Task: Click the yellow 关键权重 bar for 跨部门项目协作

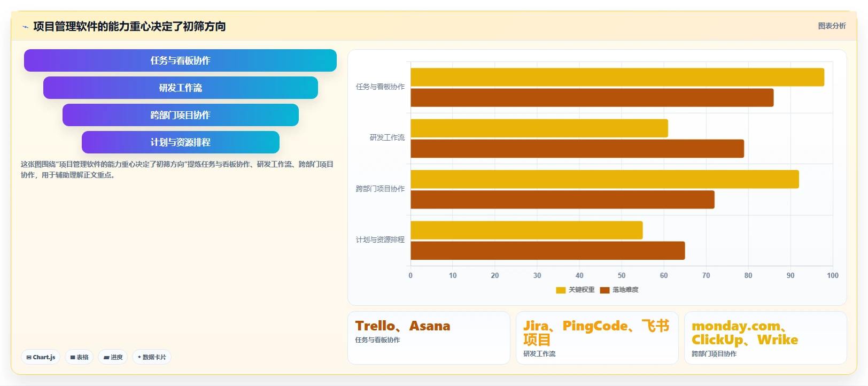Action: point(604,179)
